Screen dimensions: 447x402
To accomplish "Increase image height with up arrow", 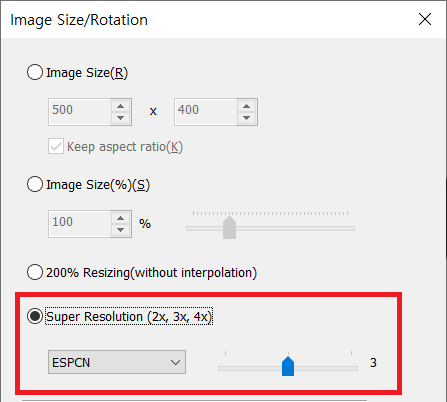I will tap(247, 106).
